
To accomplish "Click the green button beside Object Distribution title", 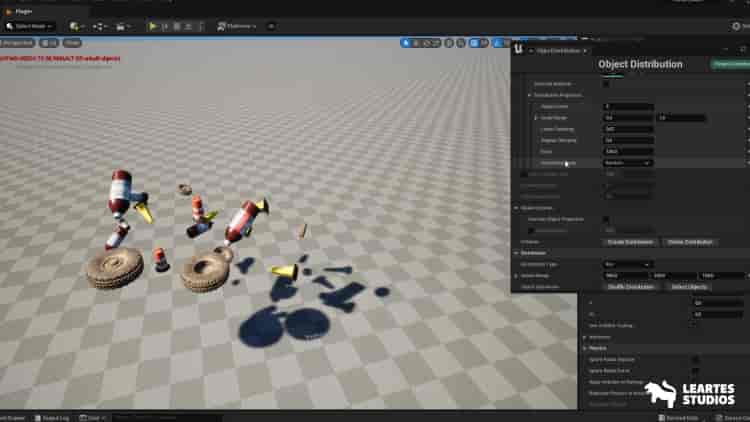I will 730,64.
